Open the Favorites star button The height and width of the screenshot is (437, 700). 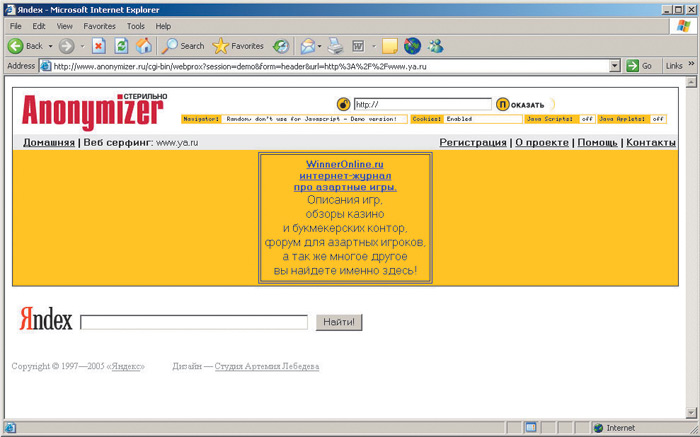pos(238,46)
